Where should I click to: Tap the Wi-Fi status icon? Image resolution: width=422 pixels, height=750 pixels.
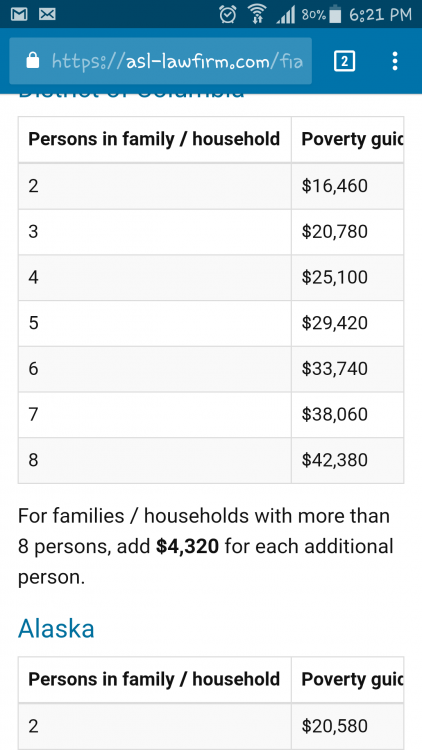[x=257, y=14]
